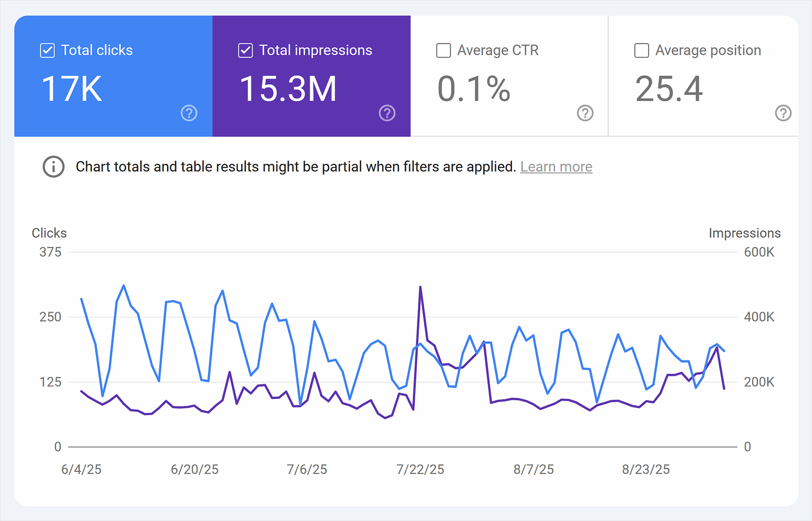Screen dimensions: 812x521
Task: Enable the Average position metric
Action: coord(641,50)
